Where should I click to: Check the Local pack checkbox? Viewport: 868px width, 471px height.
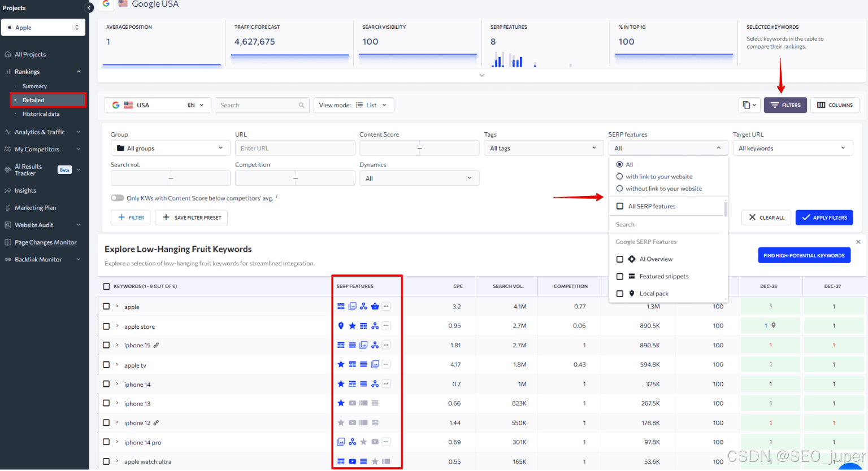620,294
